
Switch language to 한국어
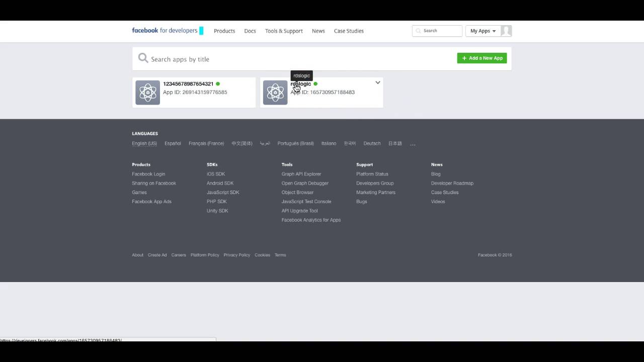[x=350, y=143]
